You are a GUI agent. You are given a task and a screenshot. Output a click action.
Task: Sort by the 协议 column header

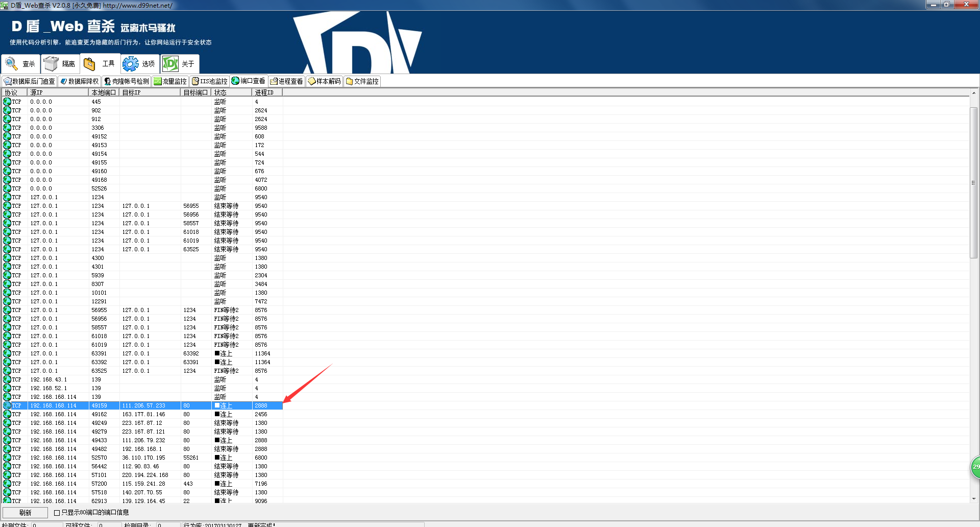click(x=15, y=92)
